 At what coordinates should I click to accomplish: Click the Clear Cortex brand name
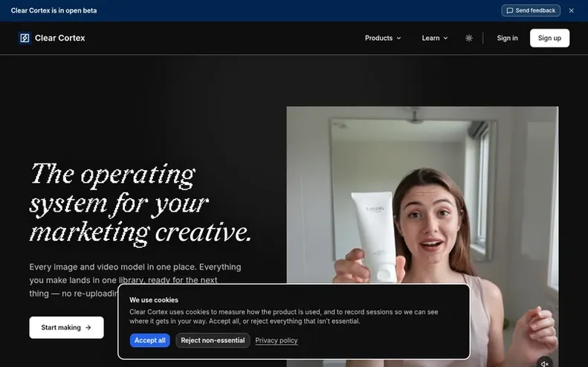(x=60, y=38)
